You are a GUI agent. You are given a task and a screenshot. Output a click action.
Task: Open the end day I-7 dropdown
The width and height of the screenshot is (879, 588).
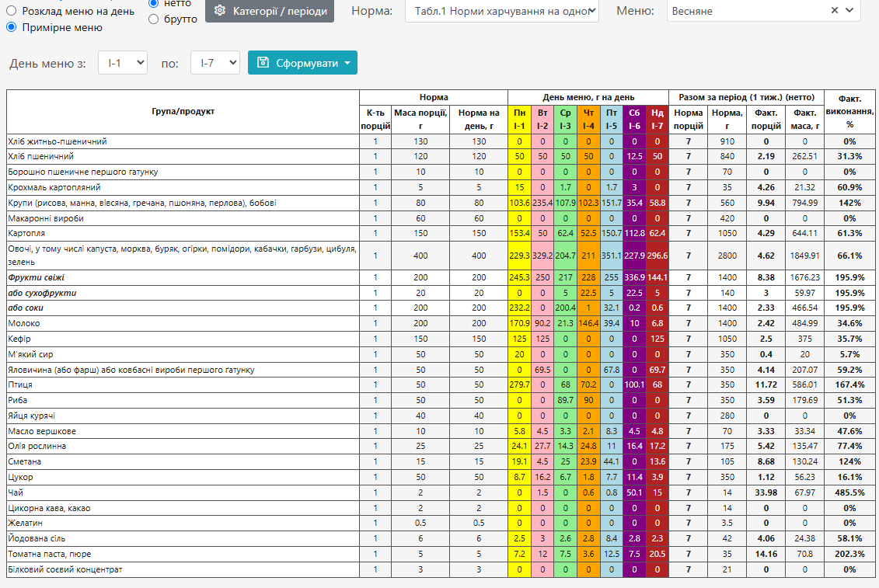(215, 63)
